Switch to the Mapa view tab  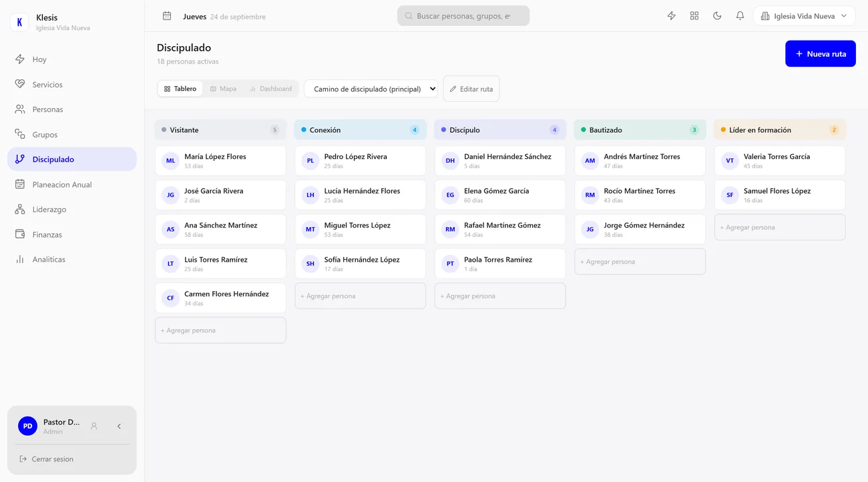[x=223, y=89]
